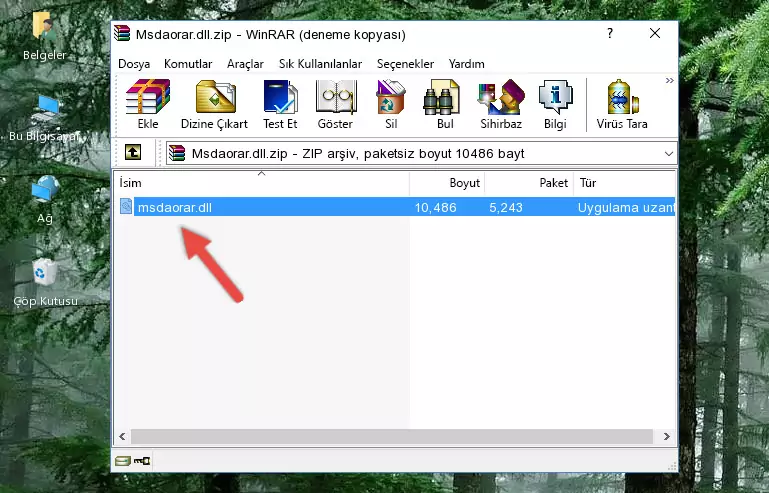Run Test Et on the archive
Image resolution: width=769 pixels, height=493 pixels.
tap(280, 104)
